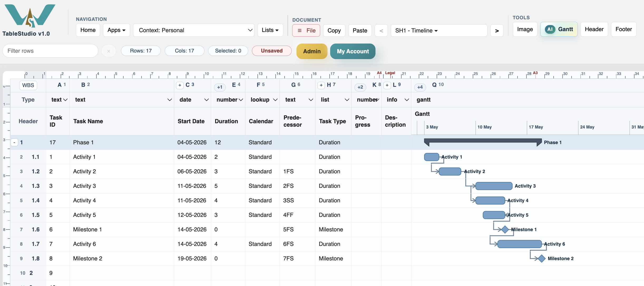Viewport: 644px width, 286px height.
Task: Expand the +4 hidden columns before column Q
Action: [420, 87]
